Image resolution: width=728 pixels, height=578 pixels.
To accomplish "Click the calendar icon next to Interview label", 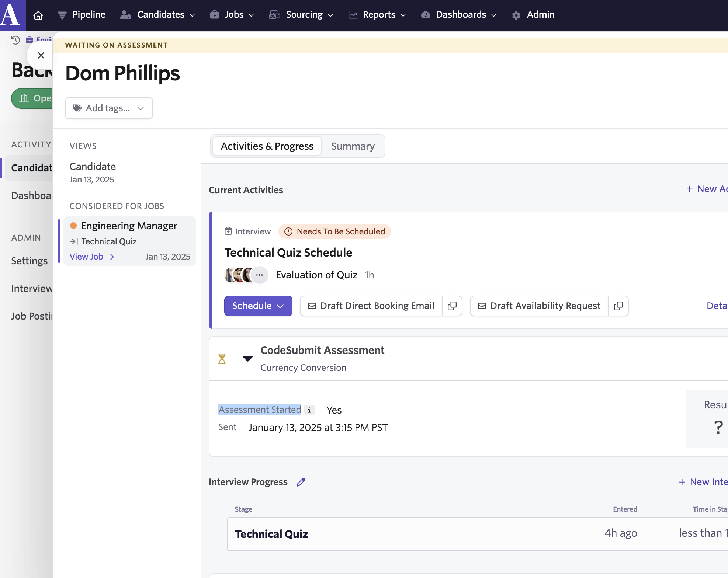I will (228, 231).
